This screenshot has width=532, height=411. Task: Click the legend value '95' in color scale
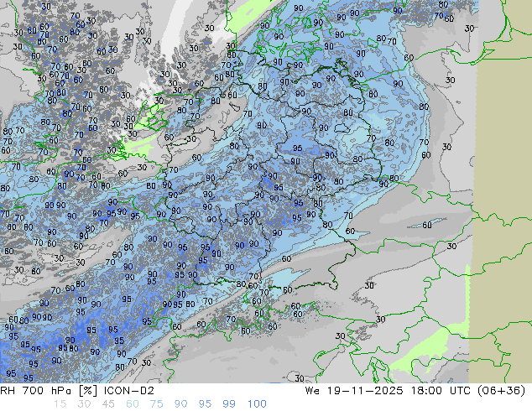(x=205, y=404)
